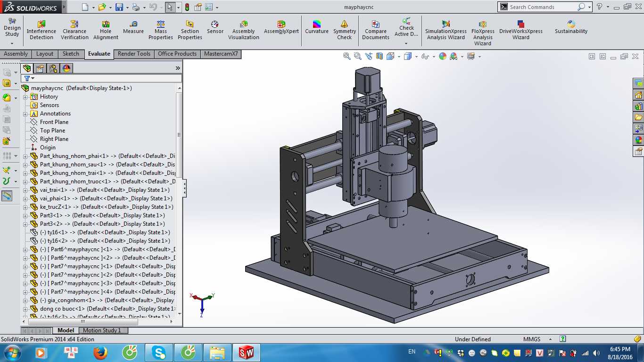Image resolution: width=644 pixels, height=362 pixels.
Task: Expand Part_khung_nhom_phai<1> component
Action: pyautogui.click(x=25, y=156)
